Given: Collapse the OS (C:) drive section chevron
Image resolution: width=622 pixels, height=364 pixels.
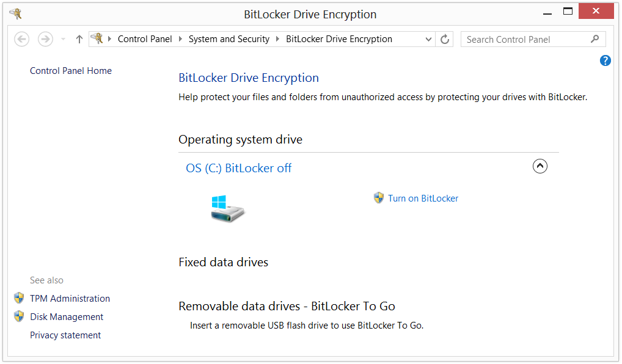Looking at the screenshot, I should pyautogui.click(x=540, y=166).
